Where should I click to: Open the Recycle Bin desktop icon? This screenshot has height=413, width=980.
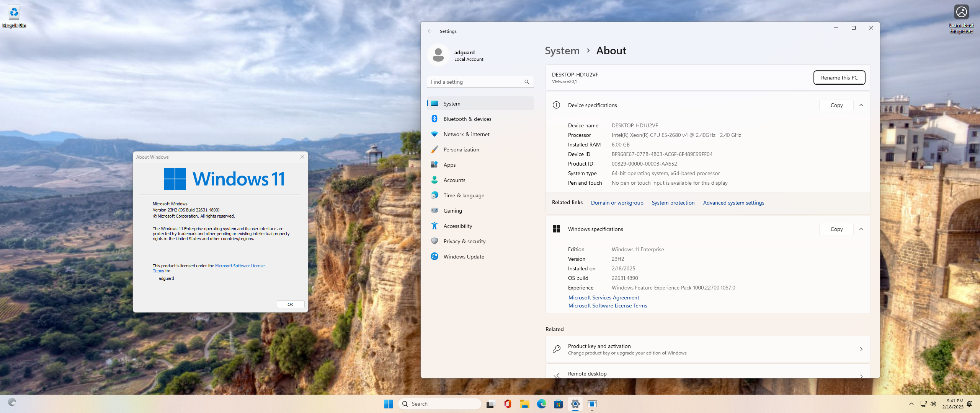[x=14, y=16]
